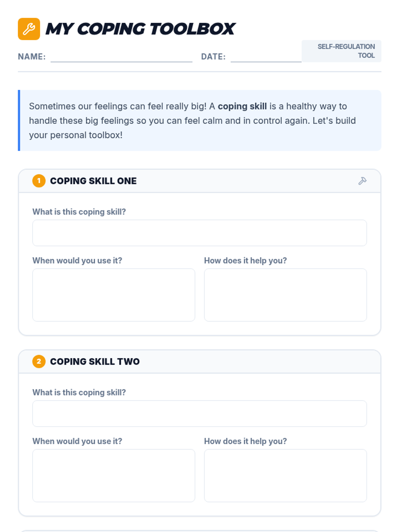
Task: Click Skill One's 'How does it help you?' box
Action: 286,295
